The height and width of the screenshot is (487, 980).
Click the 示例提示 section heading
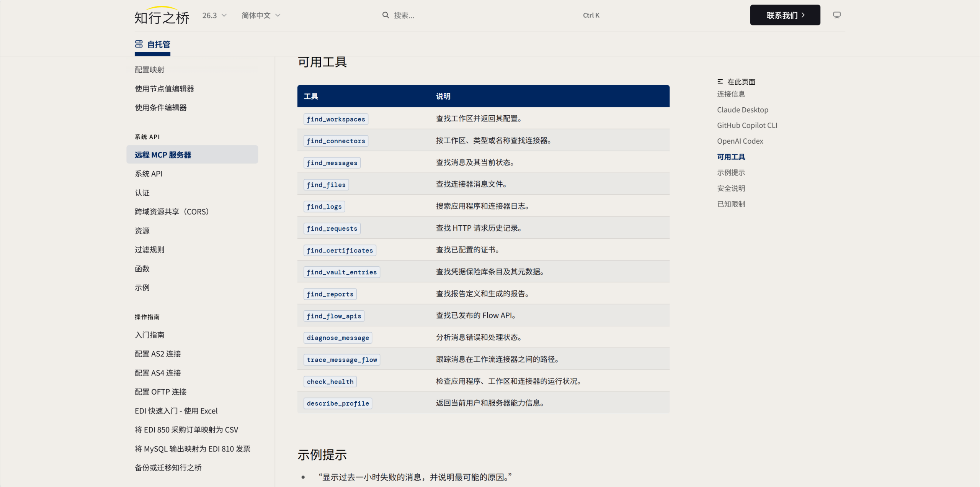(x=322, y=455)
